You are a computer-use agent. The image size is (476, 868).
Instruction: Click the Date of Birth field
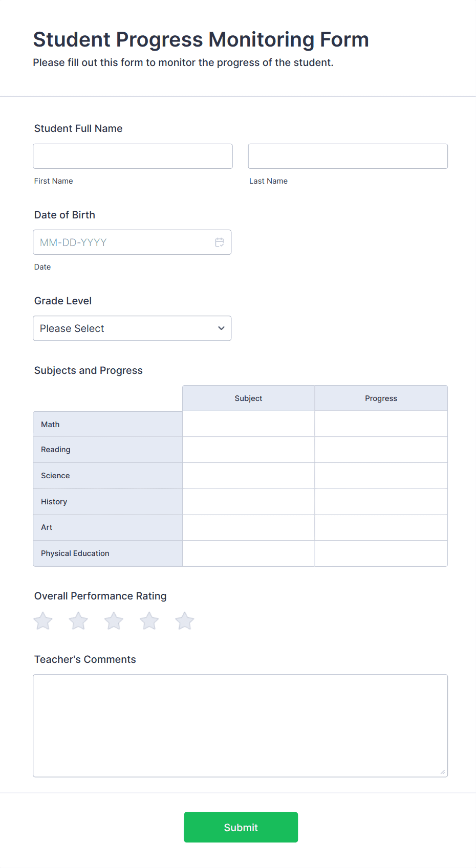coord(123,242)
